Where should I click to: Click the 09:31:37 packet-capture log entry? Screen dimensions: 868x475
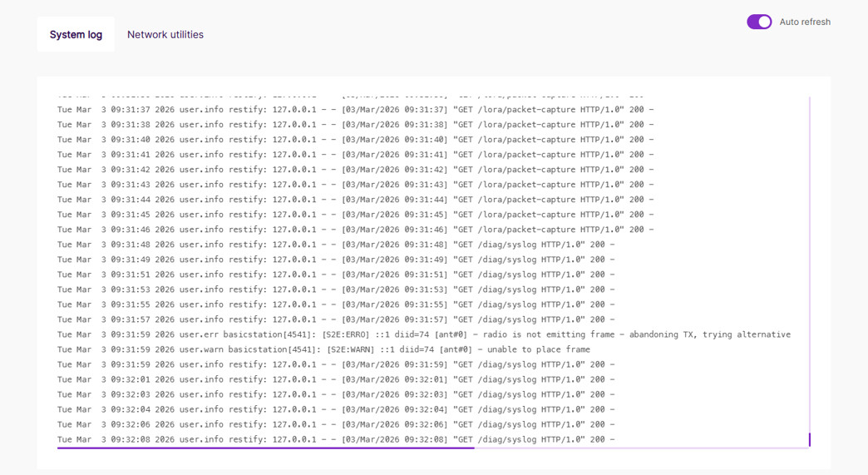(x=355, y=110)
